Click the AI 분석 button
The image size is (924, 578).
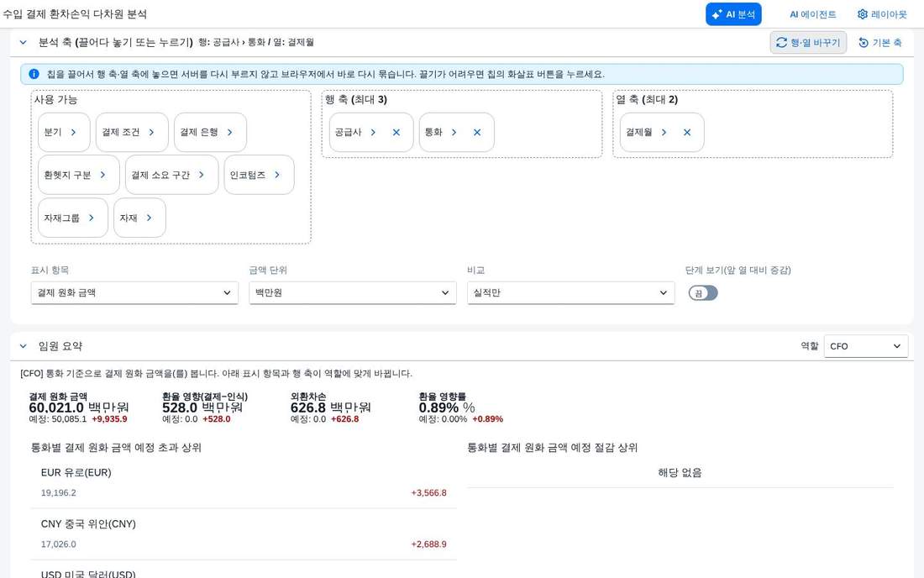point(733,14)
